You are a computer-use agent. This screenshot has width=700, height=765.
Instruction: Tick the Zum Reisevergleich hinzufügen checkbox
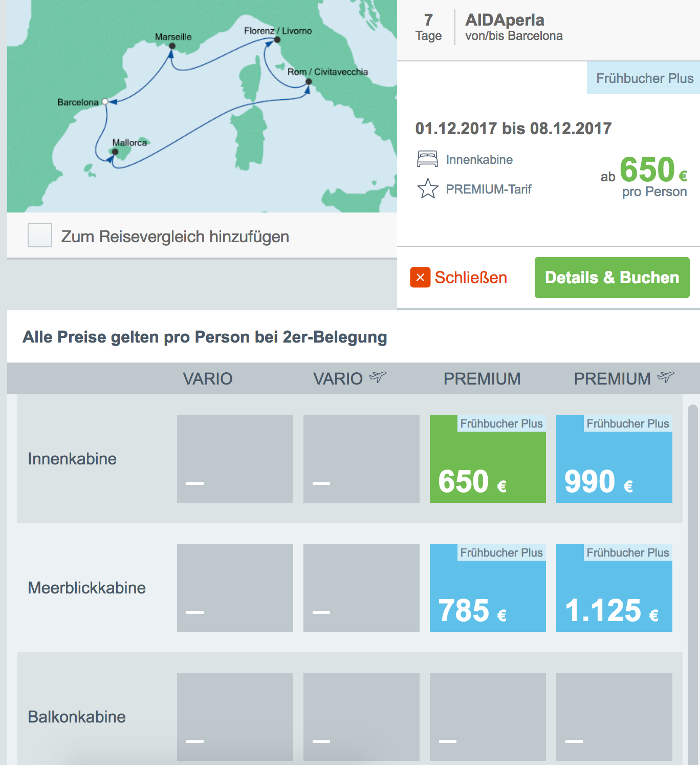(40, 236)
